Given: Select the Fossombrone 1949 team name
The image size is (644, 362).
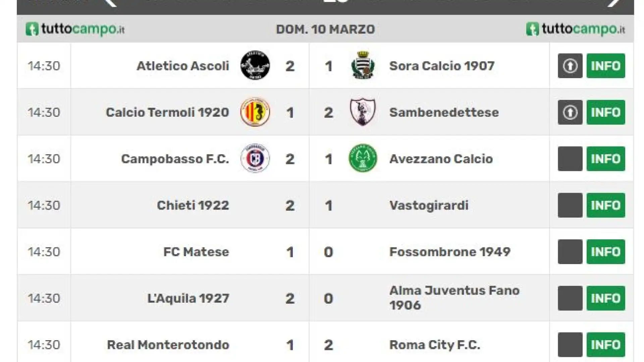Looking at the screenshot, I should tap(450, 252).
